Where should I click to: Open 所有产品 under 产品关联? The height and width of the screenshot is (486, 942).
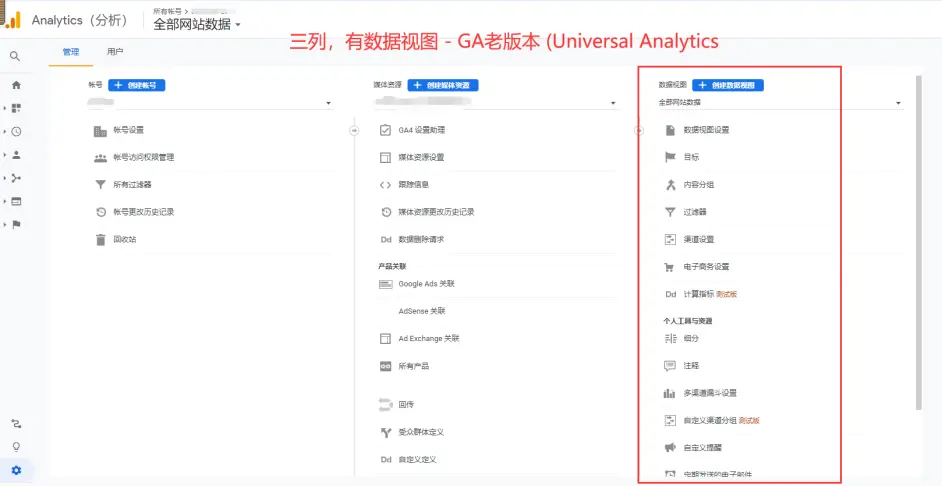(x=413, y=366)
